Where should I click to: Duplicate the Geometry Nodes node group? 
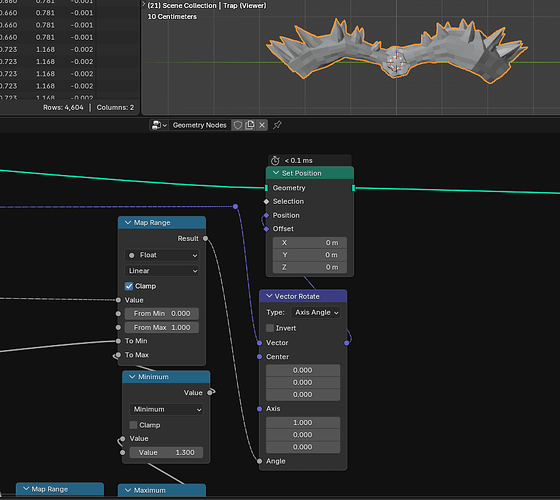click(x=250, y=125)
